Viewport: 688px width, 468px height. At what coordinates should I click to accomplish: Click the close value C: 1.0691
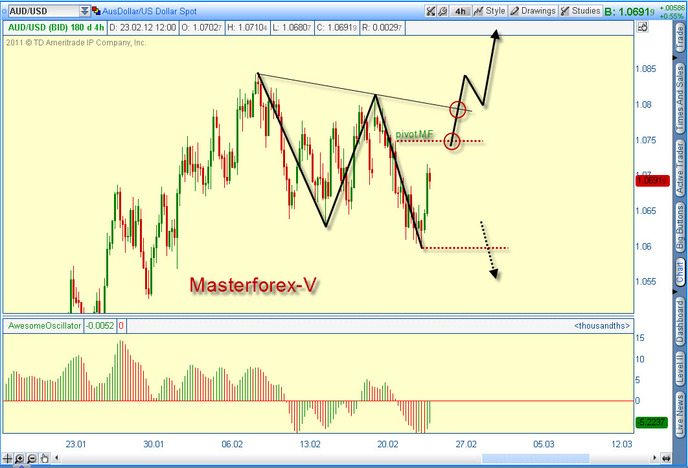click(x=337, y=28)
